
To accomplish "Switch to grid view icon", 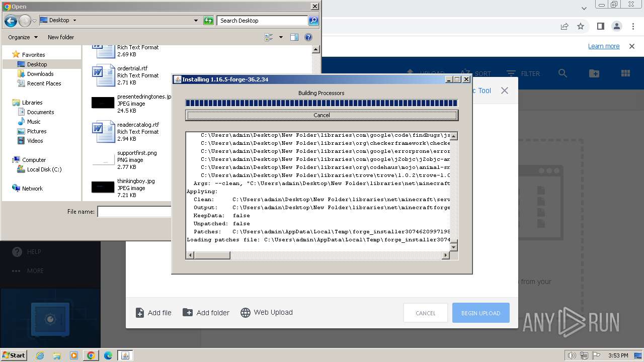I will (625, 73).
